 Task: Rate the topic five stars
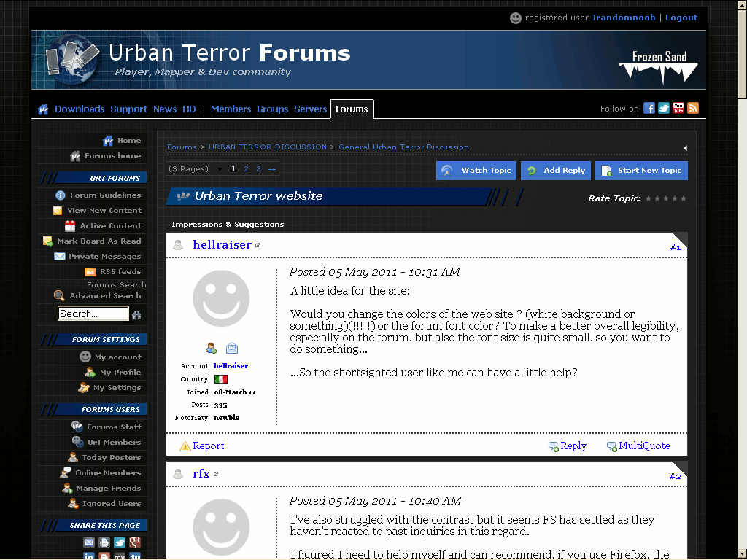pyautogui.click(x=684, y=198)
